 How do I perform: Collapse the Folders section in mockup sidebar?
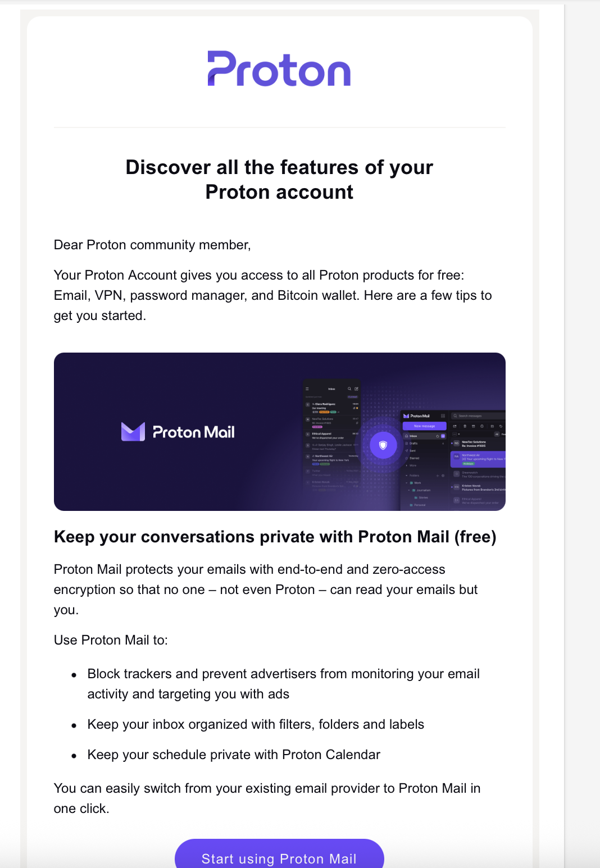click(406, 476)
